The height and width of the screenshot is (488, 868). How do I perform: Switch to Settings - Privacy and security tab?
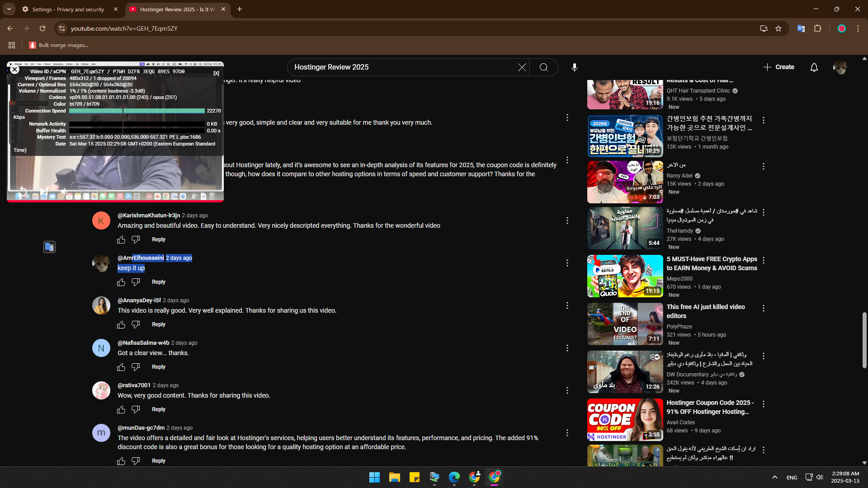(68, 9)
